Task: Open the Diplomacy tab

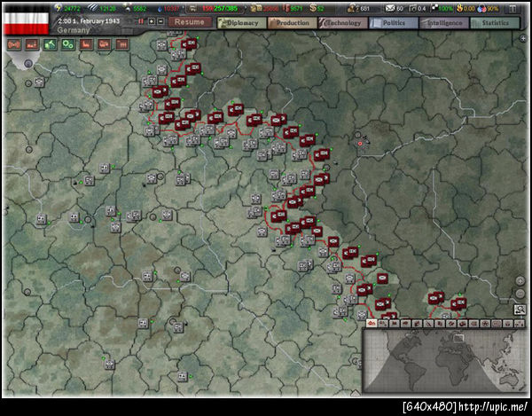Action: tap(241, 23)
